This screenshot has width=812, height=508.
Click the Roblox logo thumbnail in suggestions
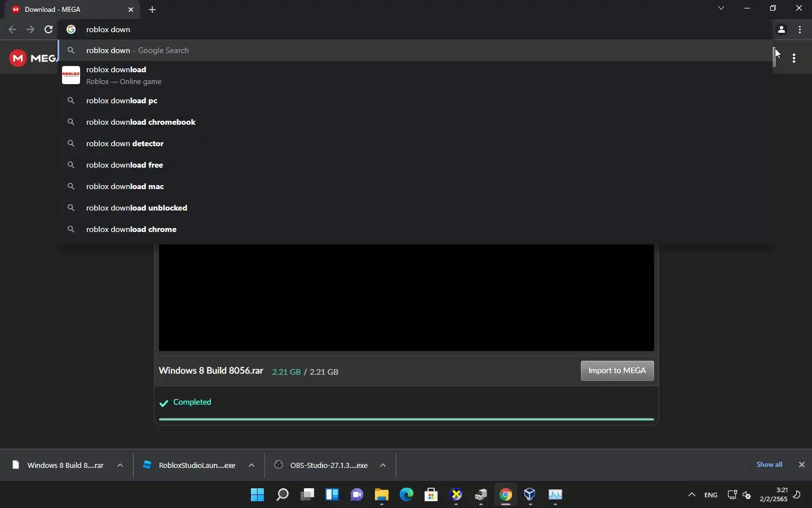coord(71,75)
